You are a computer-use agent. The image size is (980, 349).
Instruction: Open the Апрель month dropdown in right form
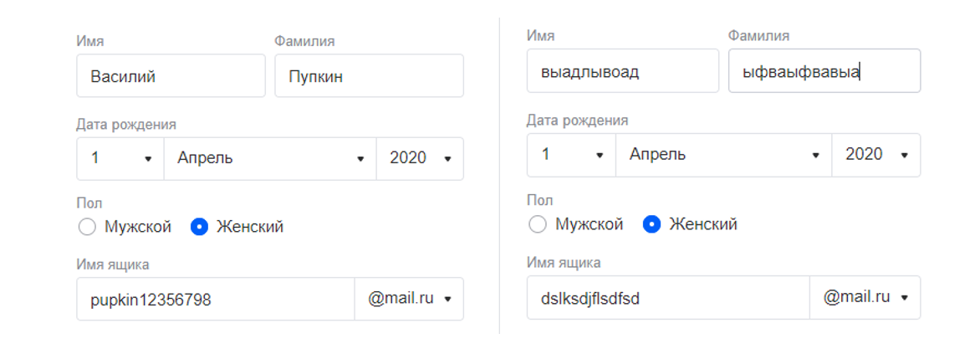724,155
